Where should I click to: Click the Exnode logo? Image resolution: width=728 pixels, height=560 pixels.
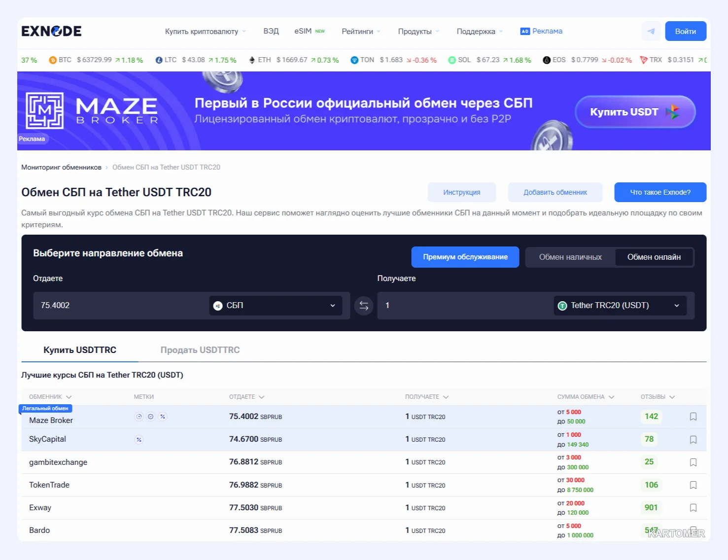tap(51, 31)
